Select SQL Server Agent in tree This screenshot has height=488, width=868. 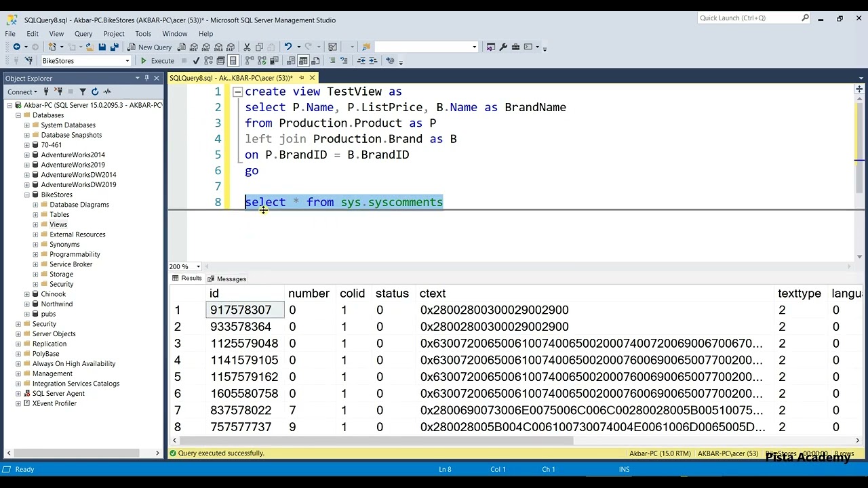point(58,393)
